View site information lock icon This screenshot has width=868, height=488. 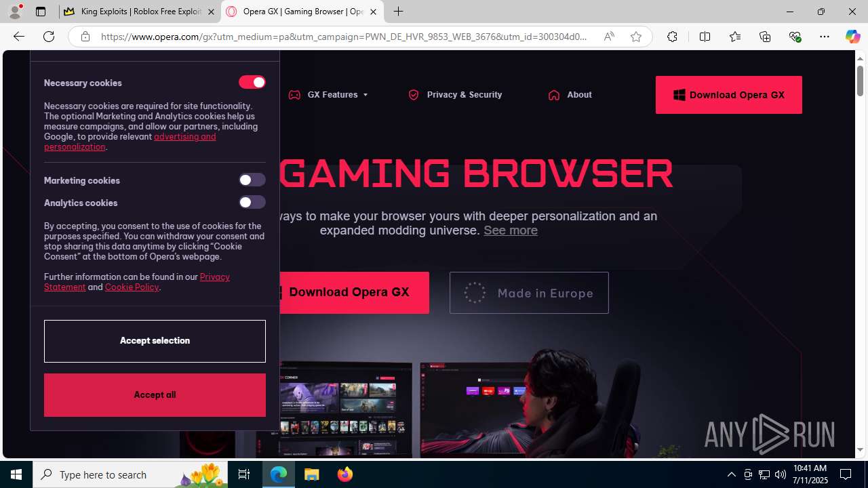(85, 37)
